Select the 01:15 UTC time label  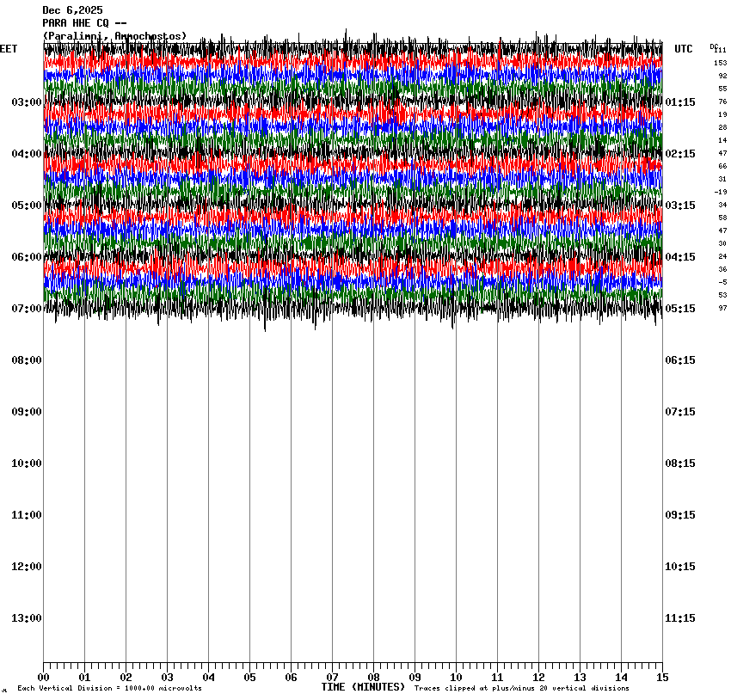coord(680,102)
